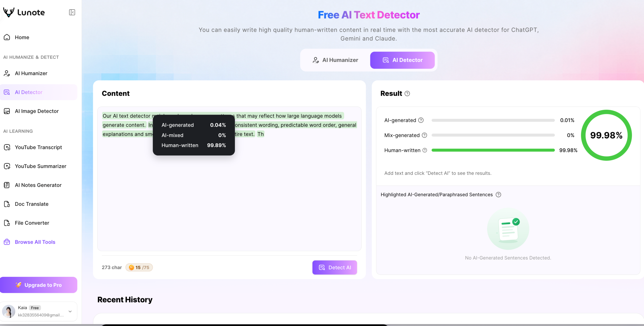Open the help icon beside Result
644x326 pixels.
tap(407, 94)
